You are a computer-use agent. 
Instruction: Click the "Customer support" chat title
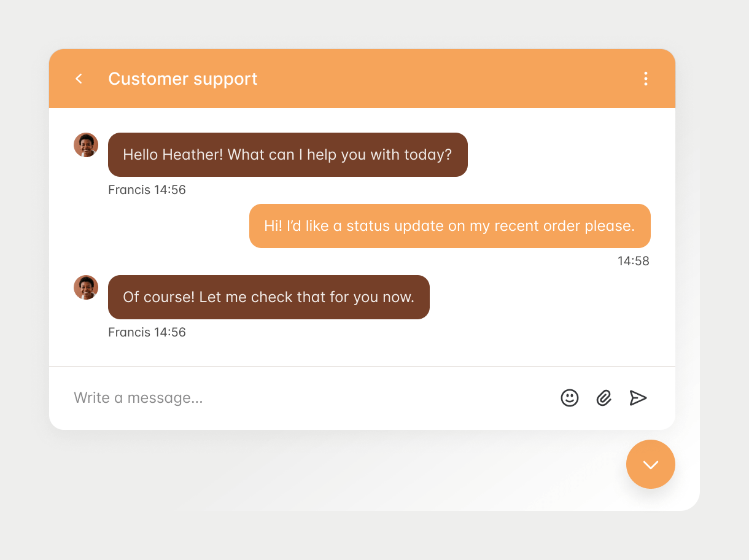[x=182, y=79]
